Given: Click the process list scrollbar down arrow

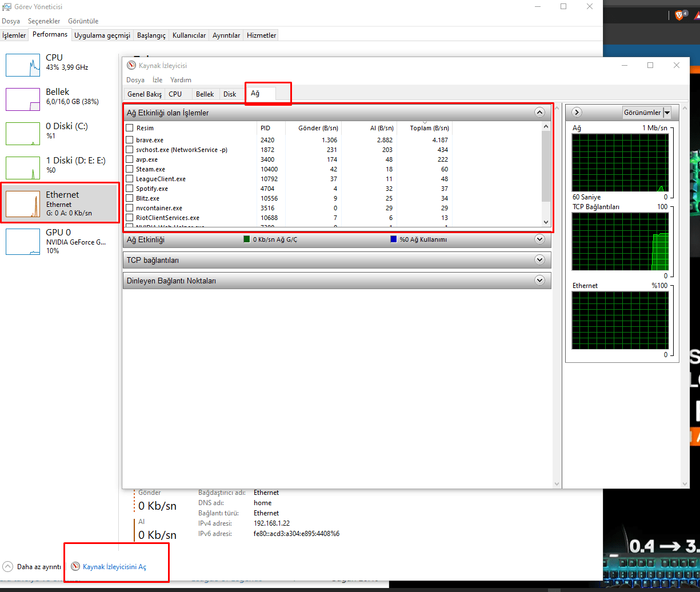Looking at the screenshot, I should point(546,222).
